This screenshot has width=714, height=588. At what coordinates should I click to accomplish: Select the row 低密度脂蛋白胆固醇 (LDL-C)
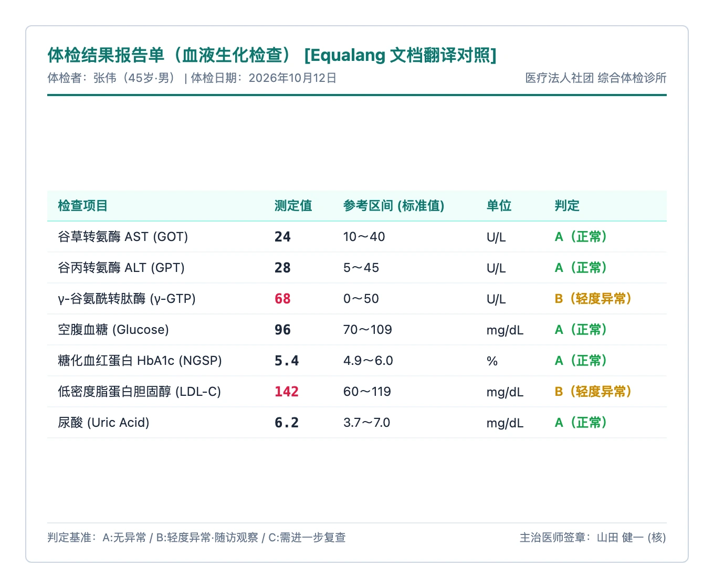pyautogui.click(x=357, y=392)
